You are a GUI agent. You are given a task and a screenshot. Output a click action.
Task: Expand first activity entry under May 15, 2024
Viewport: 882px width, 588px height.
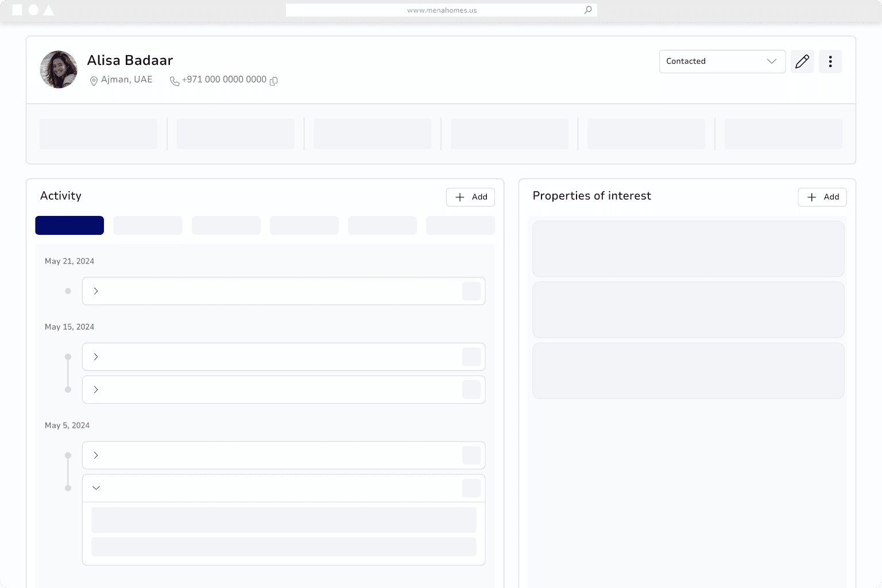(x=96, y=357)
